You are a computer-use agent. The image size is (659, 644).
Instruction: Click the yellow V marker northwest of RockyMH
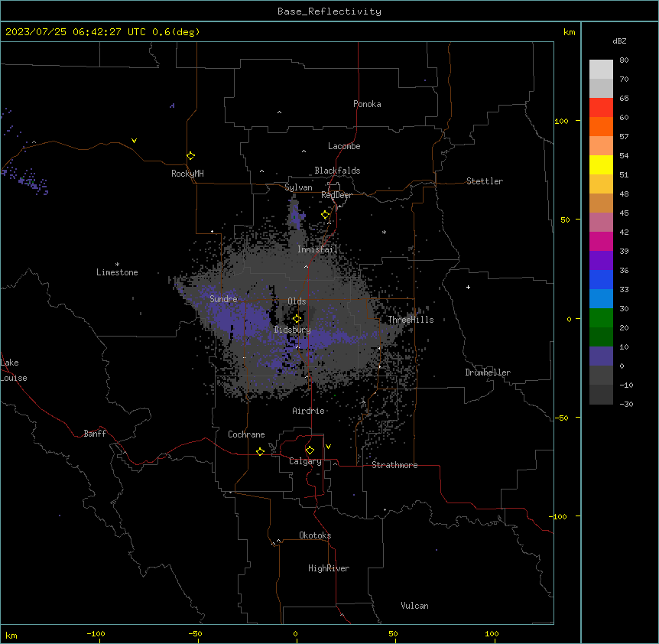[x=134, y=141]
